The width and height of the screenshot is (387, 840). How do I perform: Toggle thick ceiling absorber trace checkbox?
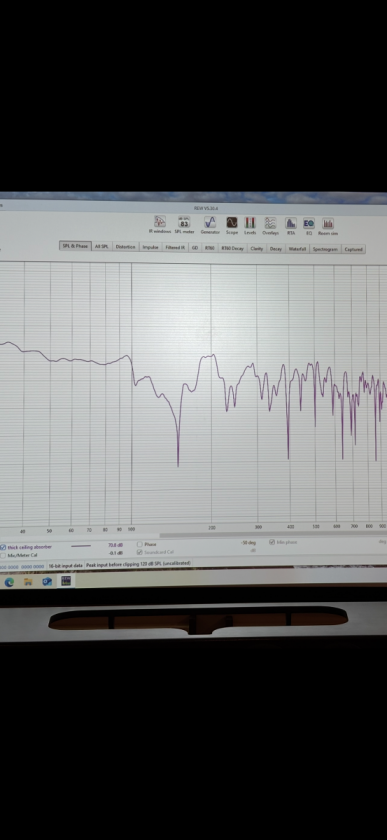pyautogui.click(x=3, y=548)
